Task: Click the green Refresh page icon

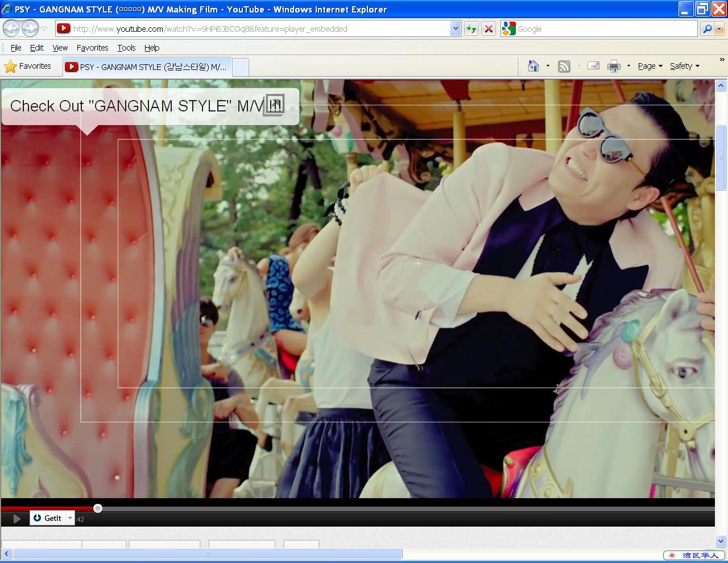Action: 471,28
